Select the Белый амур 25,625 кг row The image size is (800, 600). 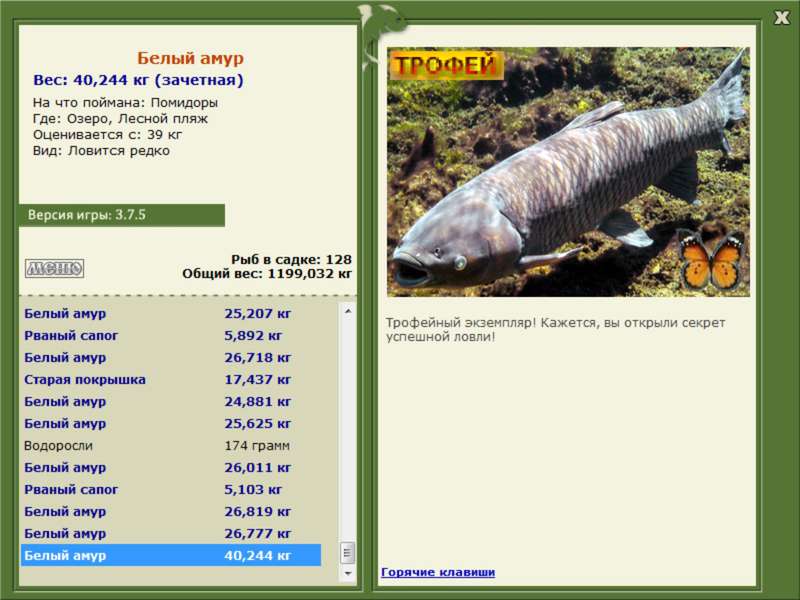tap(171, 423)
